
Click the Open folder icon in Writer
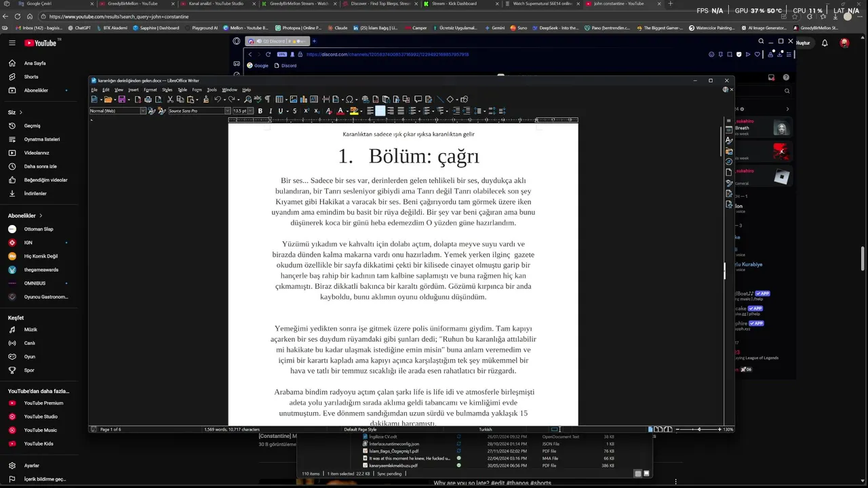pyautogui.click(x=108, y=99)
